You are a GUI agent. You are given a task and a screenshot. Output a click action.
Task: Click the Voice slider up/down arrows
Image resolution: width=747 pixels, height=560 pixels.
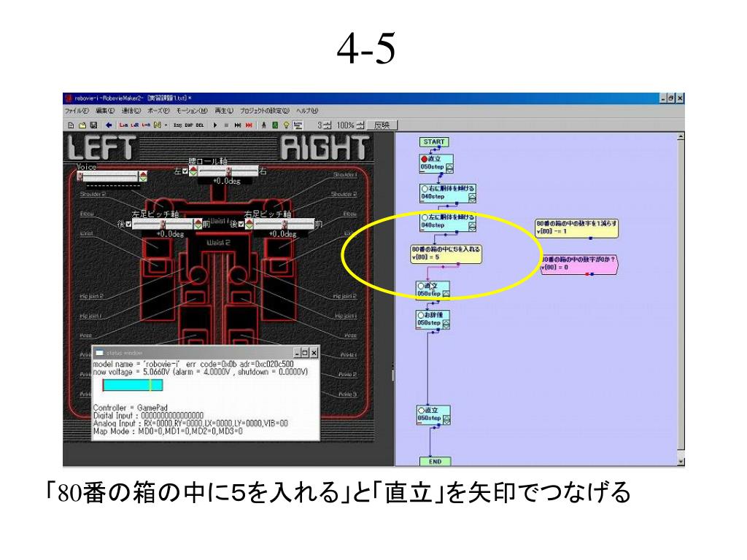tap(143, 176)
